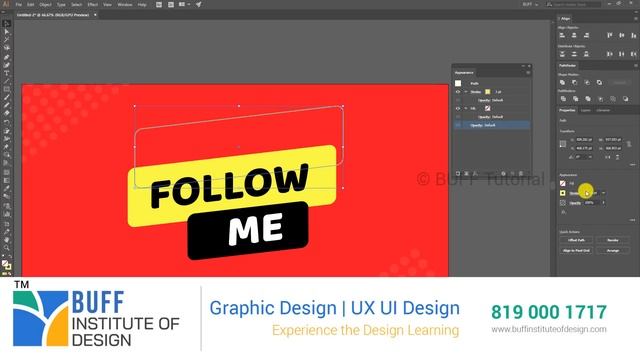Click the Vertical Align Top icon

click(609, 36)
